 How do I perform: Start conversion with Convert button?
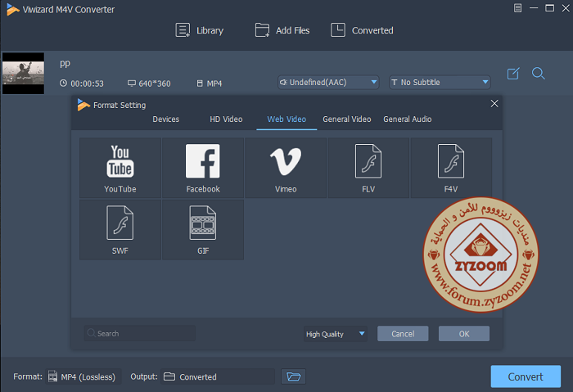[526, 376]
